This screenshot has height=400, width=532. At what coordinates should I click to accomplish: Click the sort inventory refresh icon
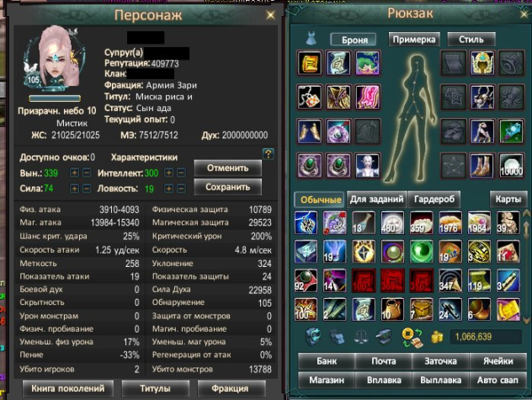(x=313, y=336)
